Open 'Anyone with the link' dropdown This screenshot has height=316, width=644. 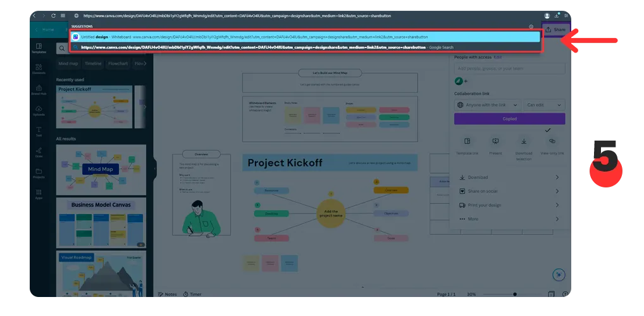[x=486, y=105]
